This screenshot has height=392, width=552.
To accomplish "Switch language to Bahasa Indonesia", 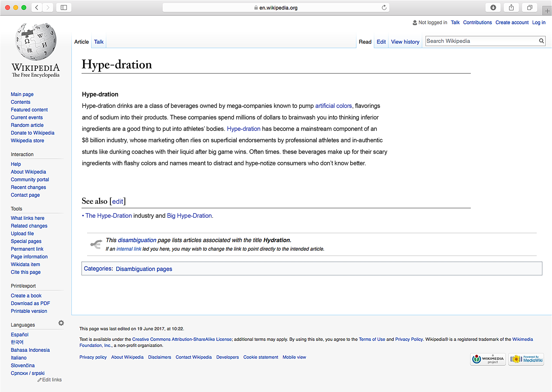I will point(30,350).
